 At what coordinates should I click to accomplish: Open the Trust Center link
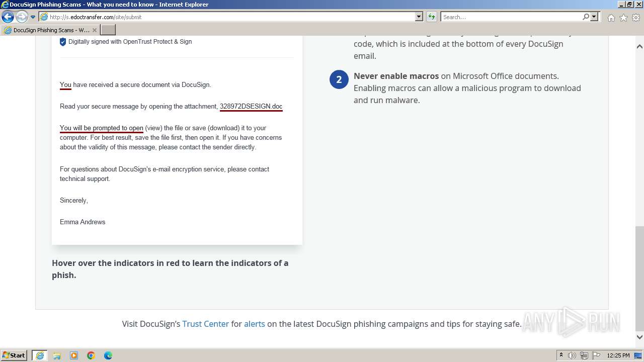point(205,324)
